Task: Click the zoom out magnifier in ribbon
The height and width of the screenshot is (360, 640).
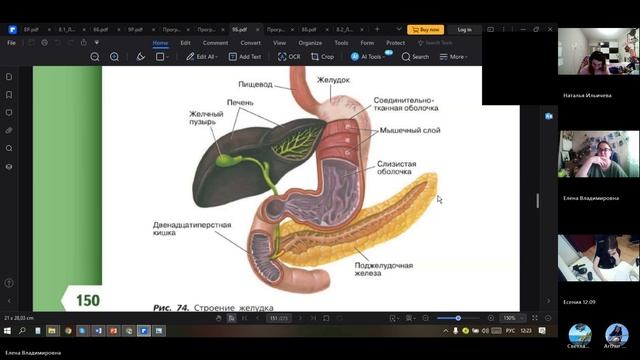Action: [95, 57]
